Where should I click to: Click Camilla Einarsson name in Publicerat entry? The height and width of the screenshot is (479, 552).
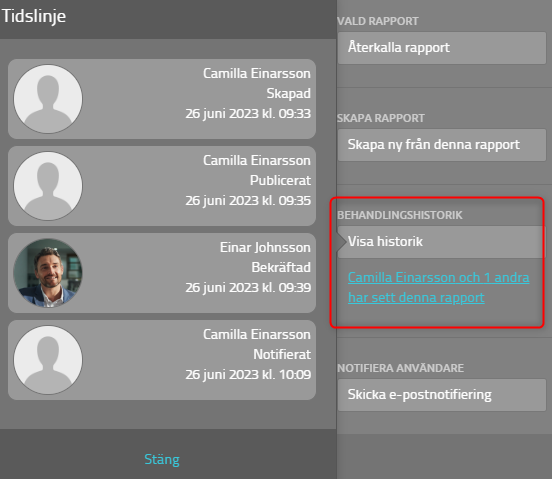click(257, 160)
